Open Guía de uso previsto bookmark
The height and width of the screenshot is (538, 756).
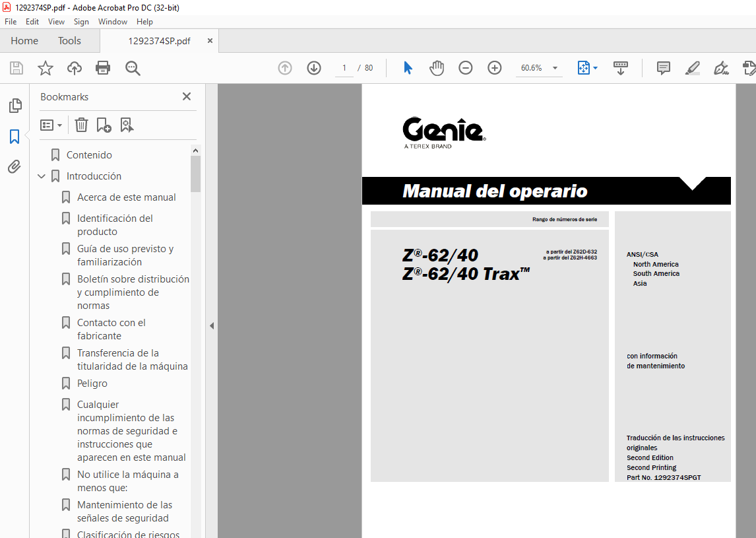125,255
